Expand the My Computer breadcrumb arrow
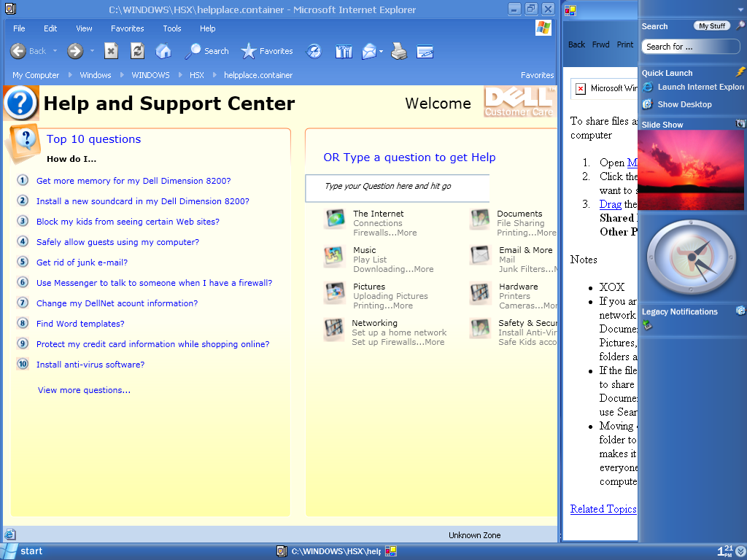This screenshot has height=560, width=747. (70, 75)
